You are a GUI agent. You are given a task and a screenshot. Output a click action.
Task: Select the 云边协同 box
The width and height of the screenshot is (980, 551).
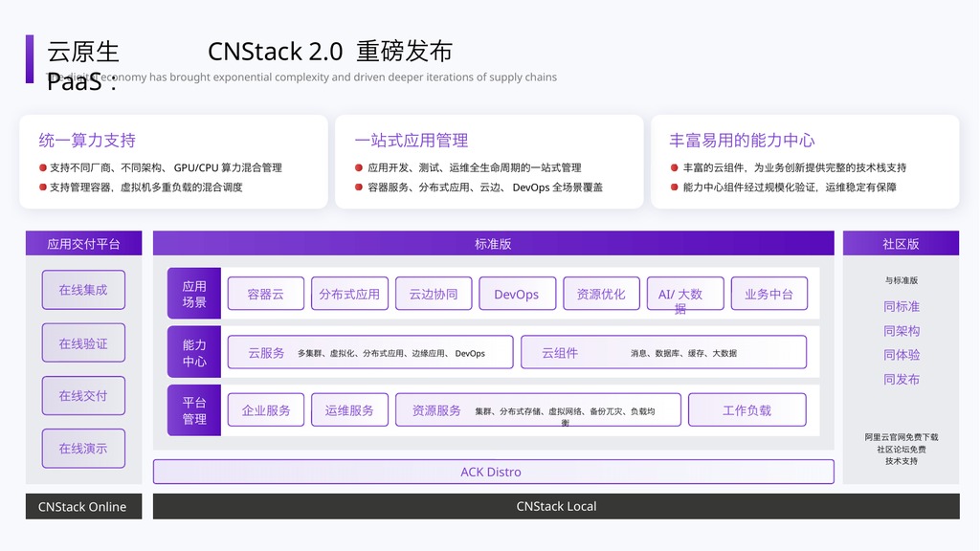[x=434, y=294]
